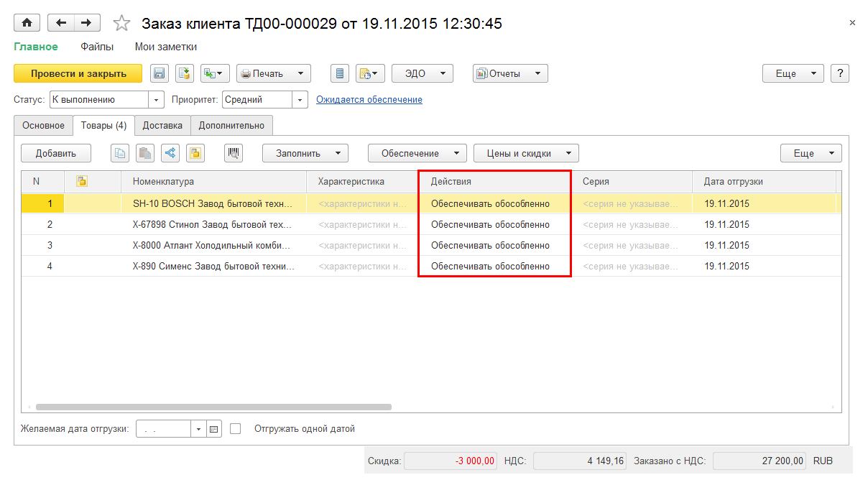This screenshot has width=868, height=480.
Task: Click the post document icon
Action: pyautogui.click(x=185, y=73)
